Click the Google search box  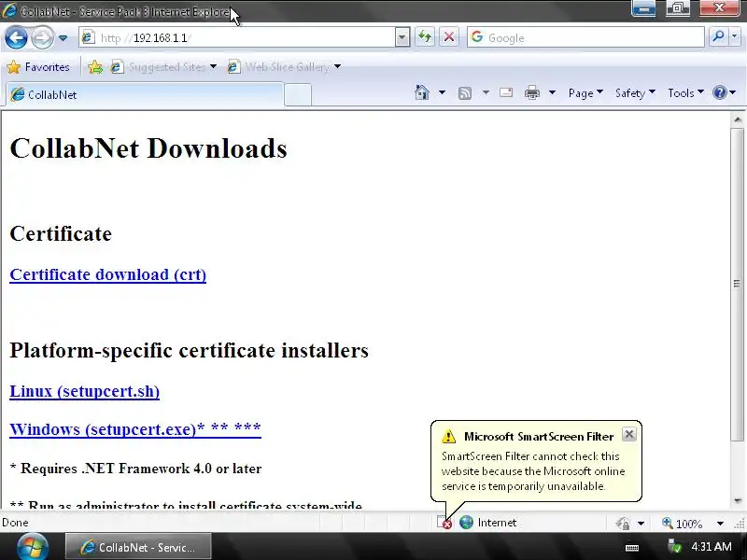pos(585,37)
